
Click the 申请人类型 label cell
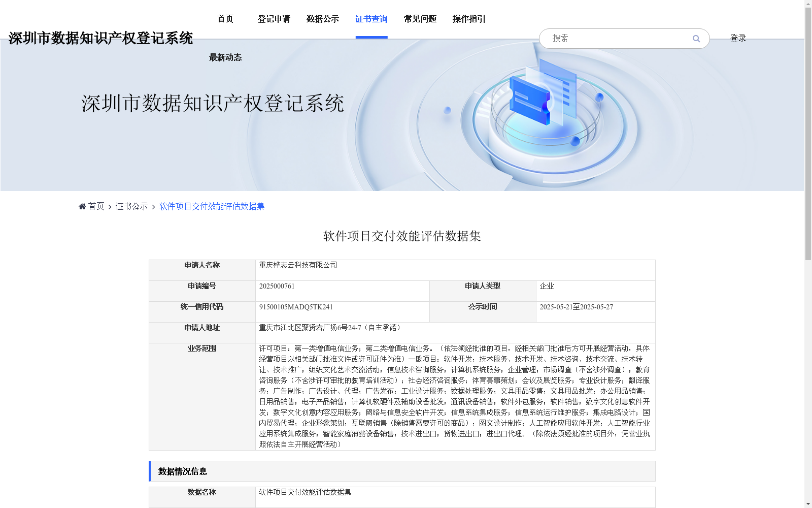point(483,291)
